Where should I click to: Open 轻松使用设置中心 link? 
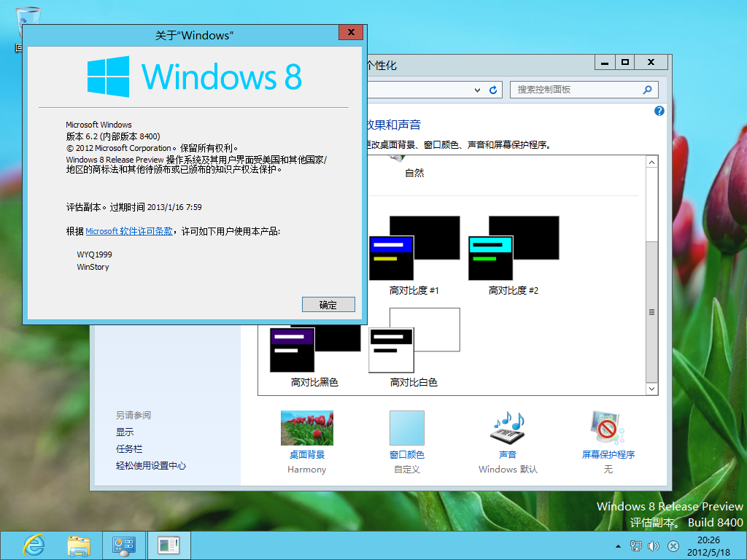pyautogui.click(x=151, y=466)
